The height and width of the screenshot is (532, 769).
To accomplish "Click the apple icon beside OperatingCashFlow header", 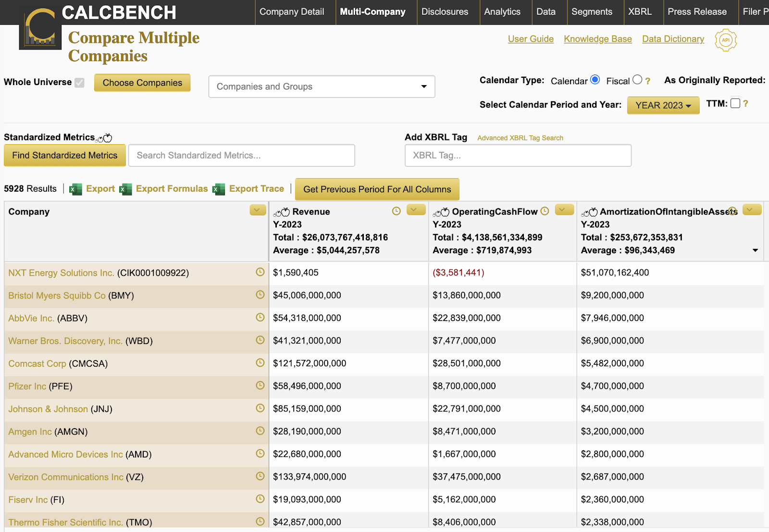I will point(441,212).
